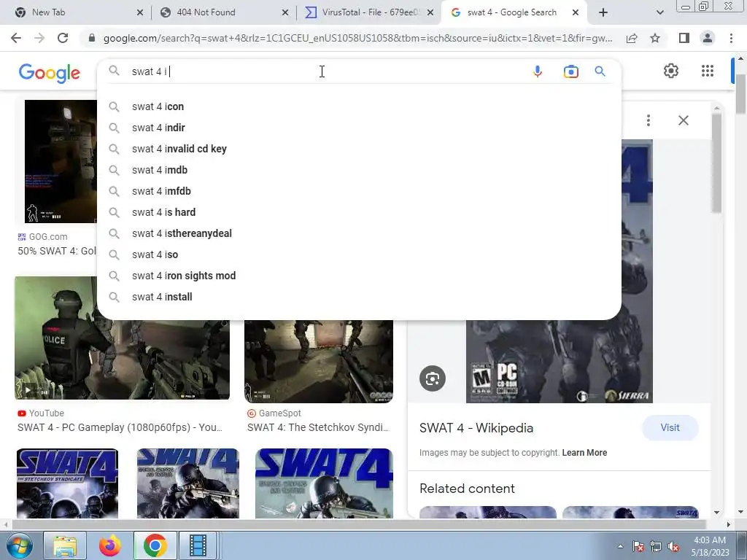Click in the Google search box
This screenshot has height=560, width=747.
(324, 71)
